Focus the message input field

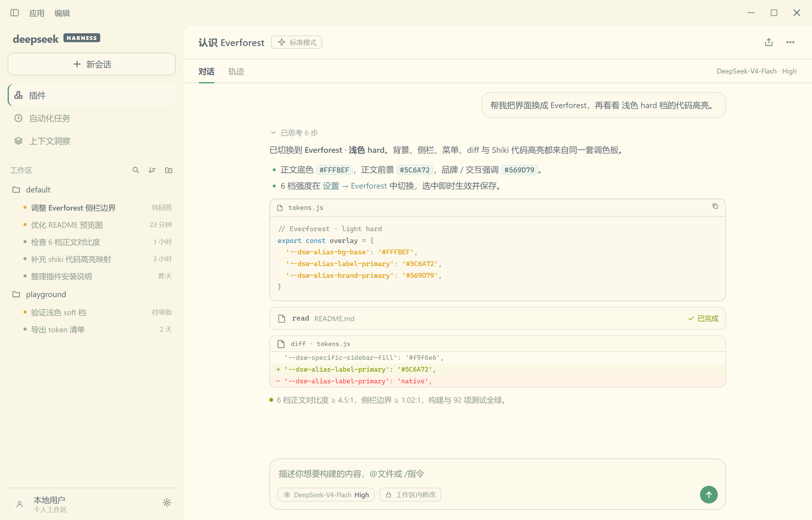[498, 474]
